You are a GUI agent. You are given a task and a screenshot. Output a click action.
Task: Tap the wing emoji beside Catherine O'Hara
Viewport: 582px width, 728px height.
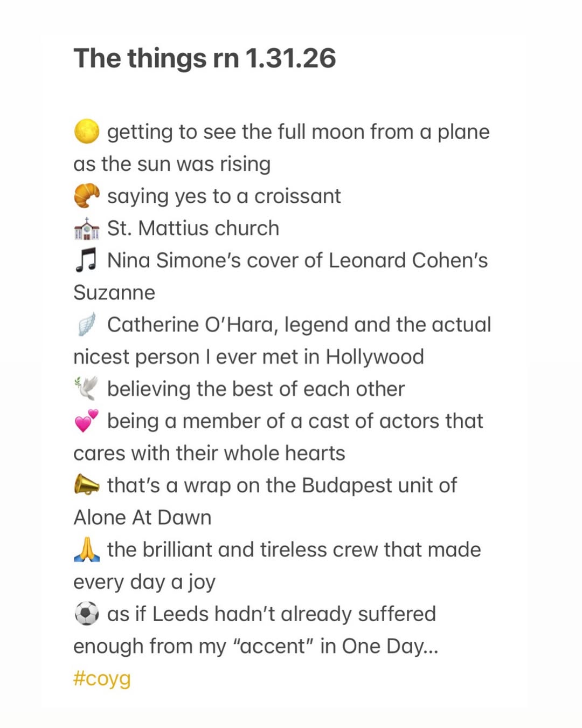86,325
